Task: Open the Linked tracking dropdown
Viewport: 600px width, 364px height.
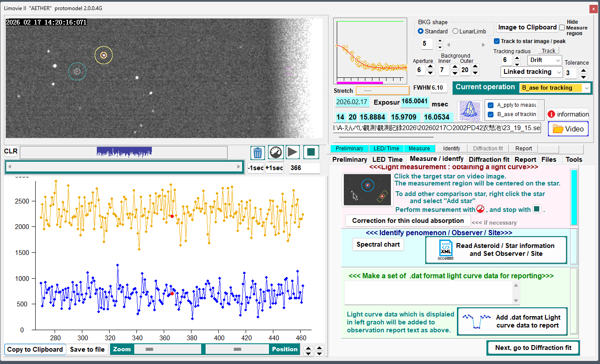Action: point(532,72)
